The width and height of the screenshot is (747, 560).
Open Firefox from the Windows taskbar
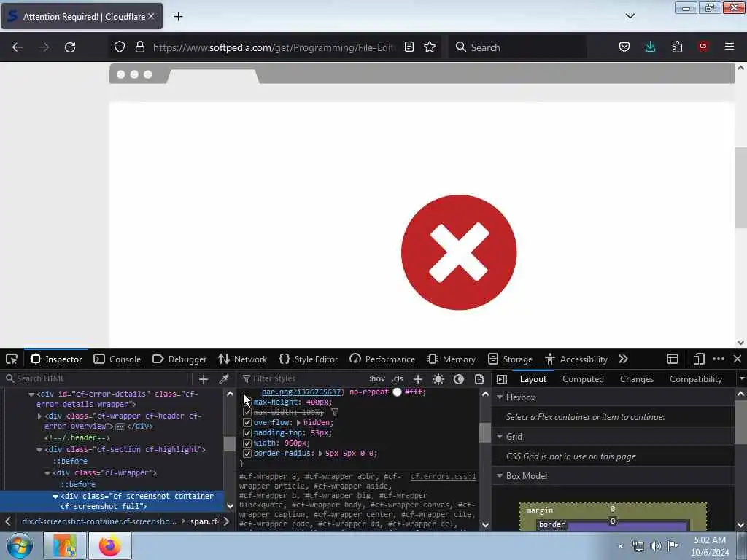point(110,545)
